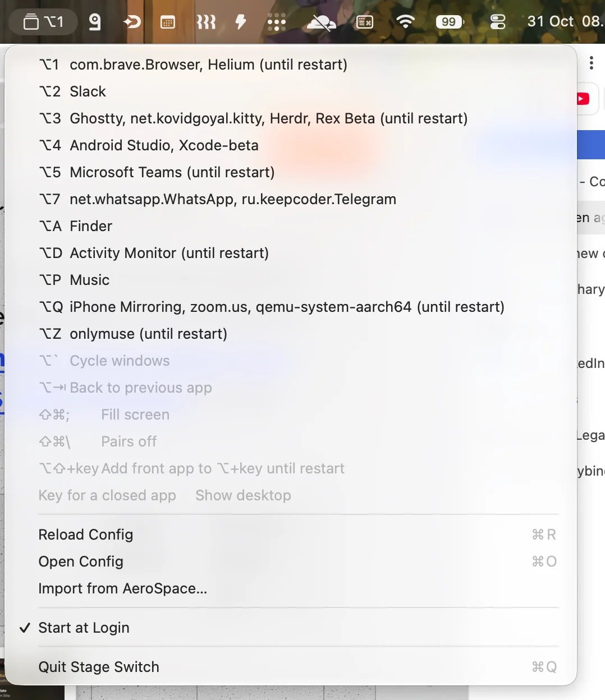The image size is (605, 700).
Task: Switch to ⌥A Finder
Action: pos(291,226)
